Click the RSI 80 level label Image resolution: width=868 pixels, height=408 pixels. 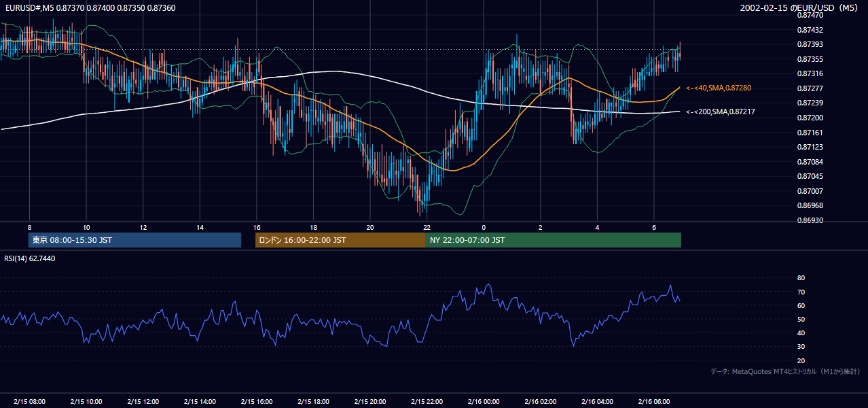tap(801, 278)
